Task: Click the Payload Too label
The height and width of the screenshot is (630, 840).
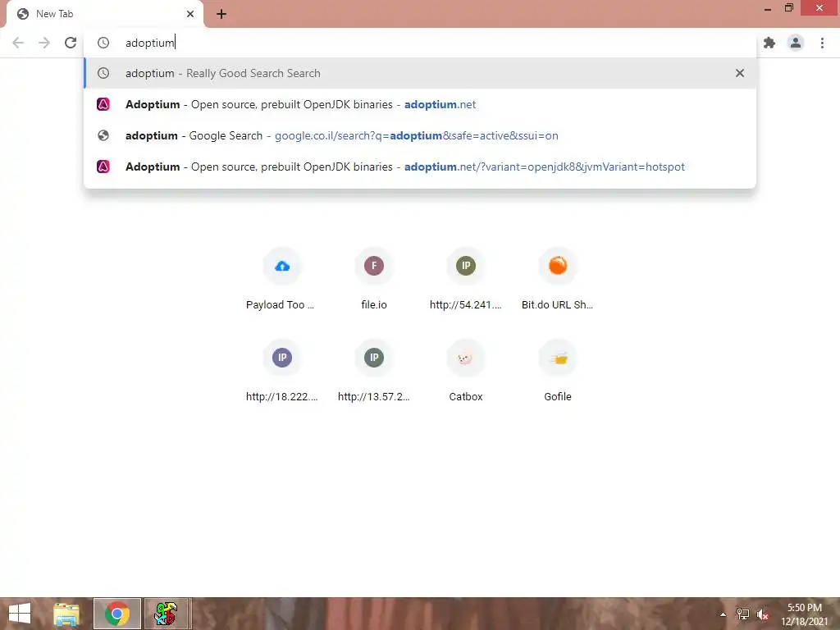Action: pos(280,305)
